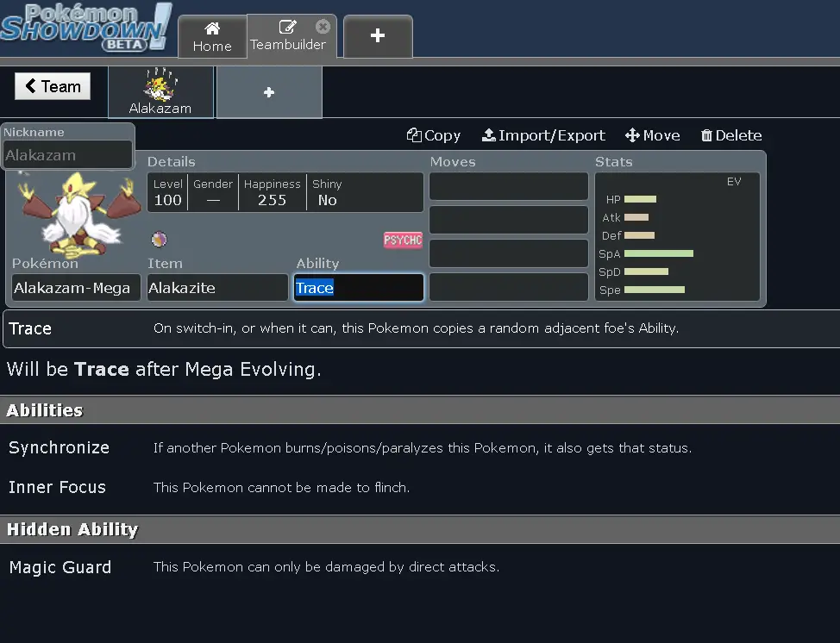Close the Teambuilder tab with the X icon

[x=323, y=27]
